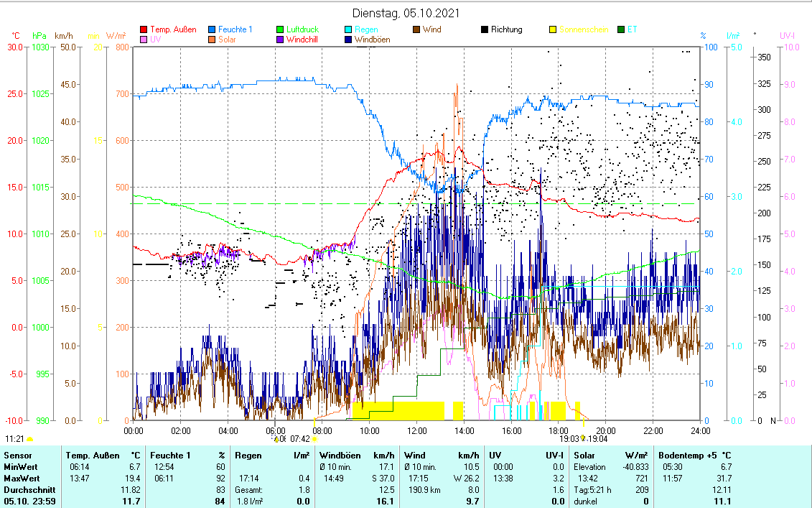The height and width of the screenshot is (508, 812).
Task: Click the purple Windchill legend square
Action: (279, 40)
